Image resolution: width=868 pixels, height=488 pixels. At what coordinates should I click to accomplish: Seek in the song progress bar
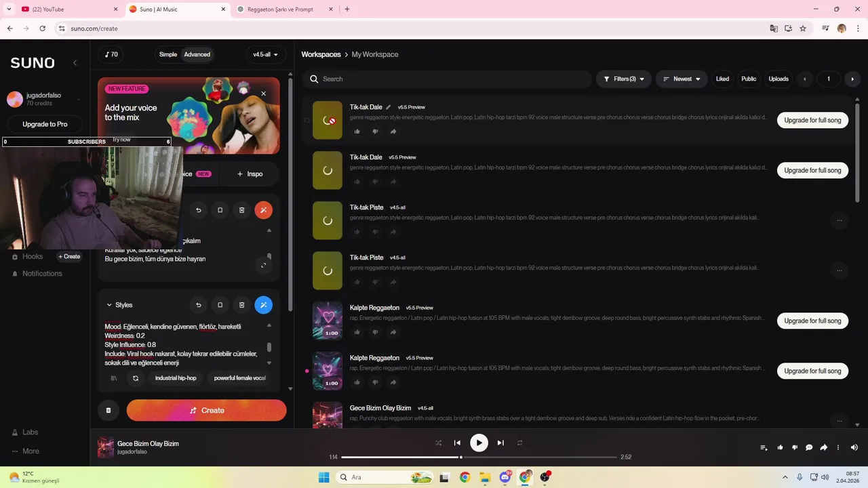(x=479, y=457)
